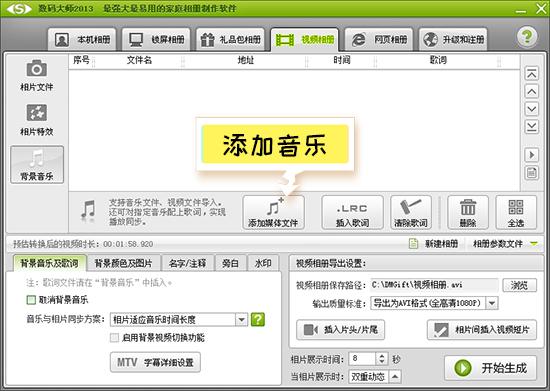
Task: Increase the 相片展示时间 stepper value
Action: click(x=382, y=356)
